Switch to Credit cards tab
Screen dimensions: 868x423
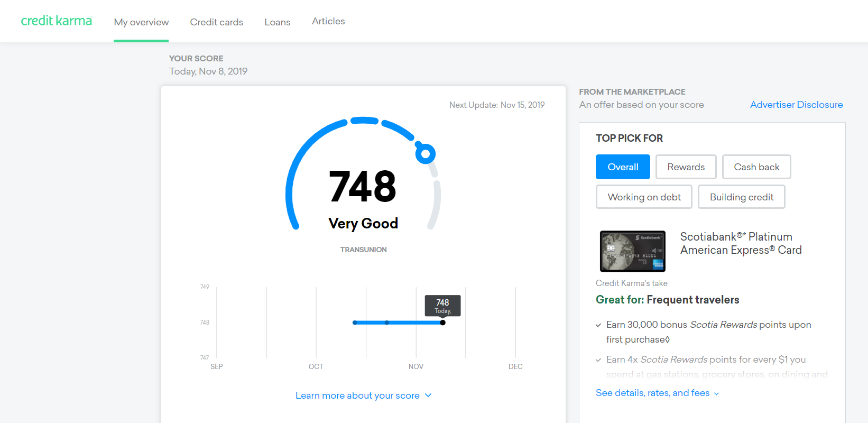pos(217,22)
